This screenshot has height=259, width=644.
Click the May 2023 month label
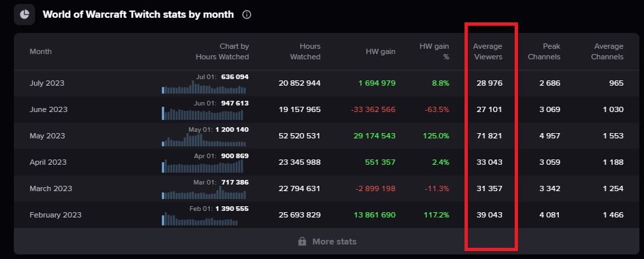tap(48, 136)
